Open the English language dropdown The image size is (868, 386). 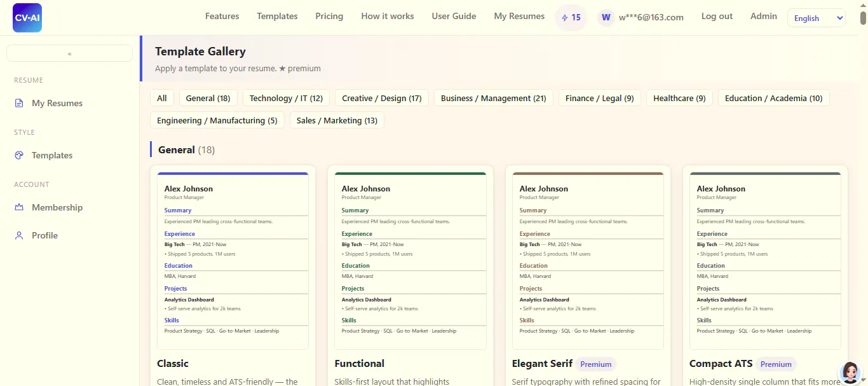[817, 18]
